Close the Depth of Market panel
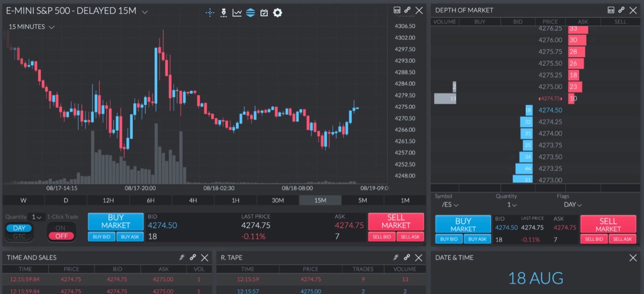Image resolution: width=644 pixels, height=294 pixels. click(633, 10)
